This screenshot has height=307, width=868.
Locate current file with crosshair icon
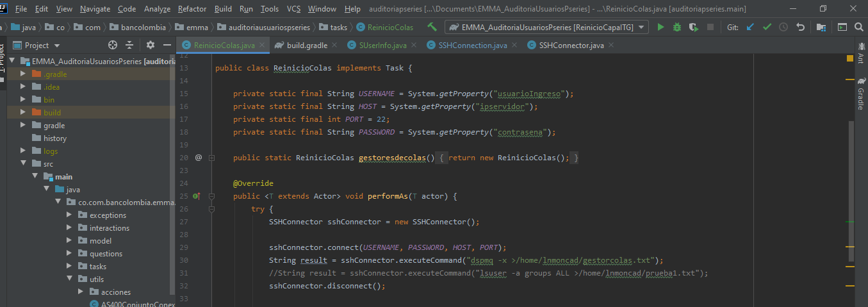click(x=113, y=45)
